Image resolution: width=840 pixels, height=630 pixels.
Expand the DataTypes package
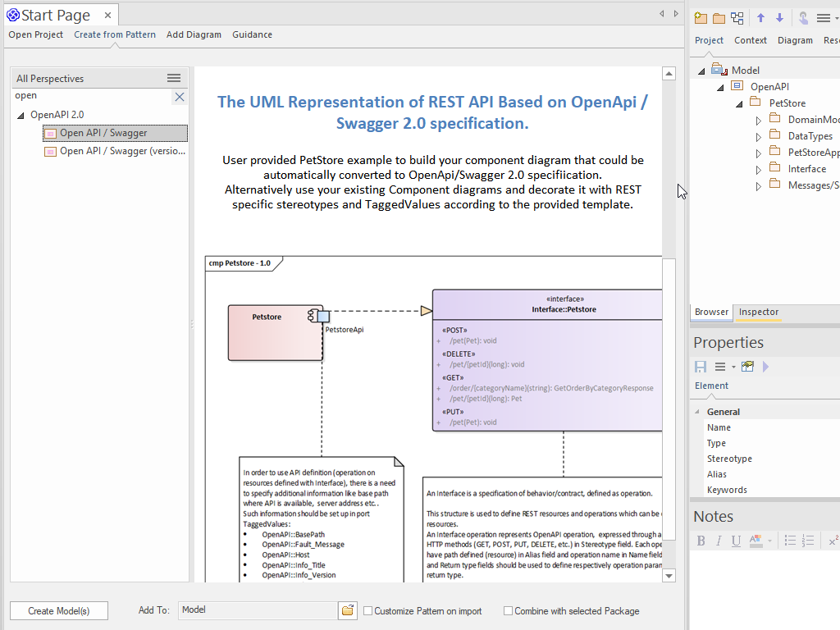758,137
